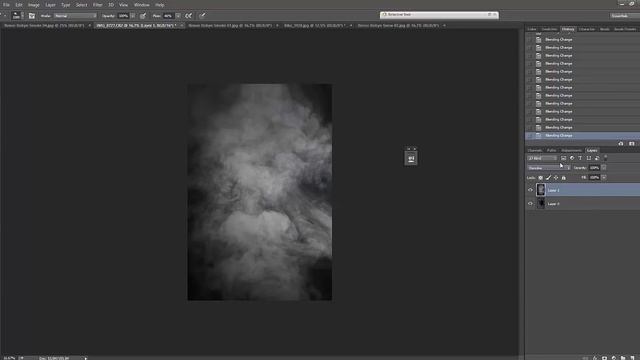The width and height of the screenshot is (640, 360).
Task: Hide the bottom layer
Action: coord(530,203)
